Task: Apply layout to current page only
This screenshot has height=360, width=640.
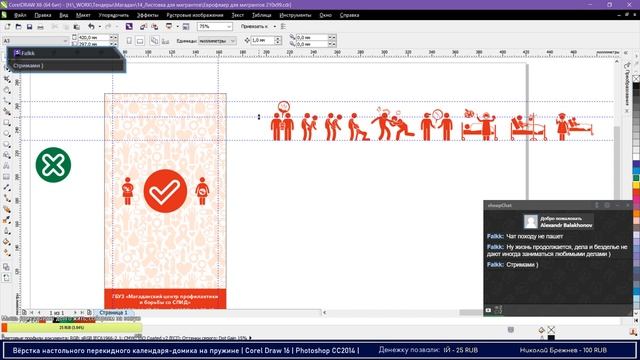Action: [x=165, y=41]
